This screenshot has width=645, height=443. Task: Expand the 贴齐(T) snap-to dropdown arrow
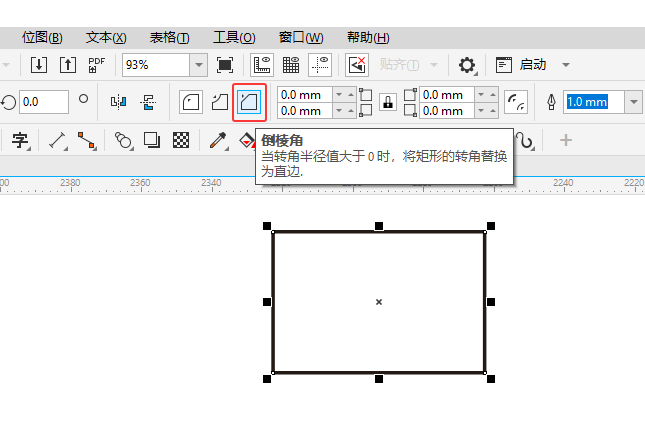point(434,65)
